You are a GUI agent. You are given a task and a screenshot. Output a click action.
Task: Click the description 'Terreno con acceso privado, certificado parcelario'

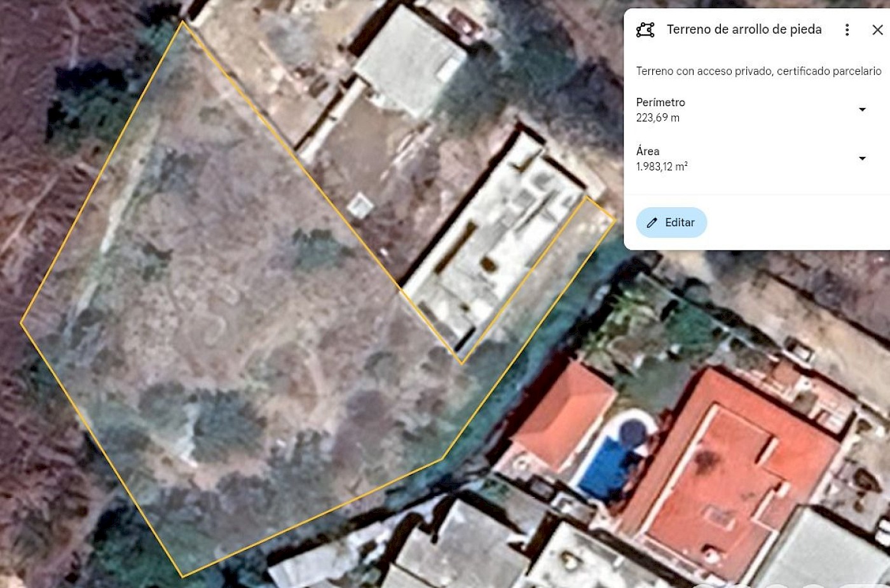click(758, 71)
